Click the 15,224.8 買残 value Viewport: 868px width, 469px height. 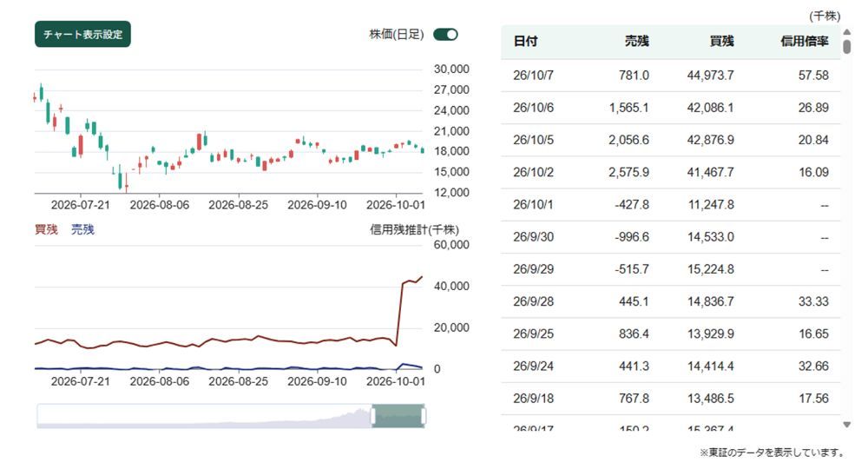coord(710,269)
